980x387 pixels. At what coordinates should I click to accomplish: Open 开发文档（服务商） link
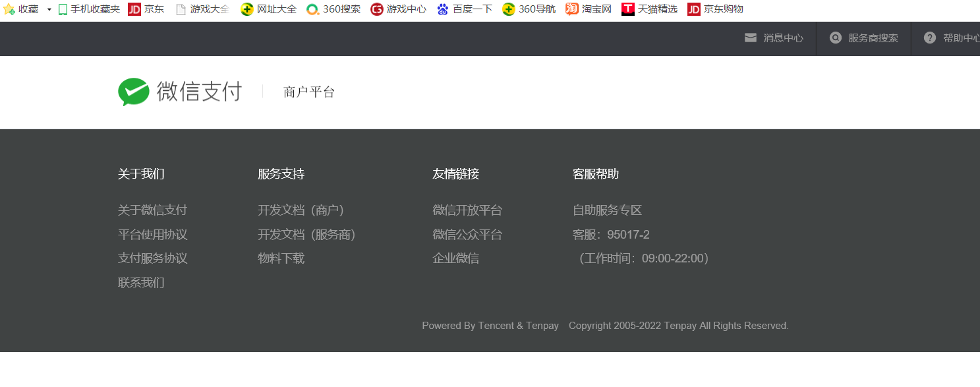point(307,235)
